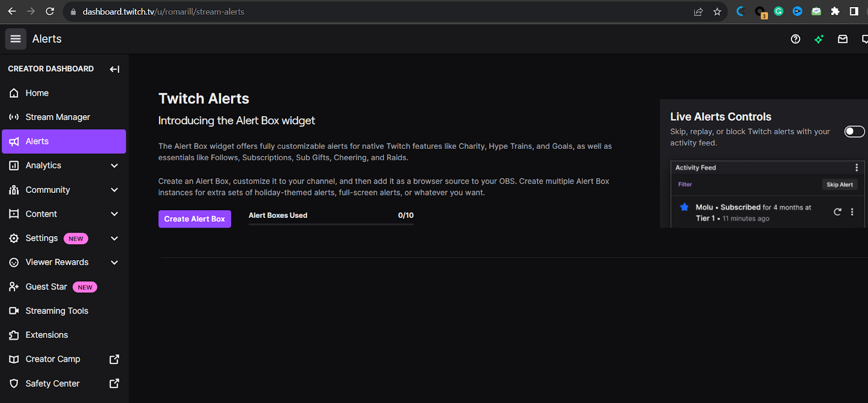Expand the Content section chevron
Screen dimensions: 868x403
tap(114, 214)
